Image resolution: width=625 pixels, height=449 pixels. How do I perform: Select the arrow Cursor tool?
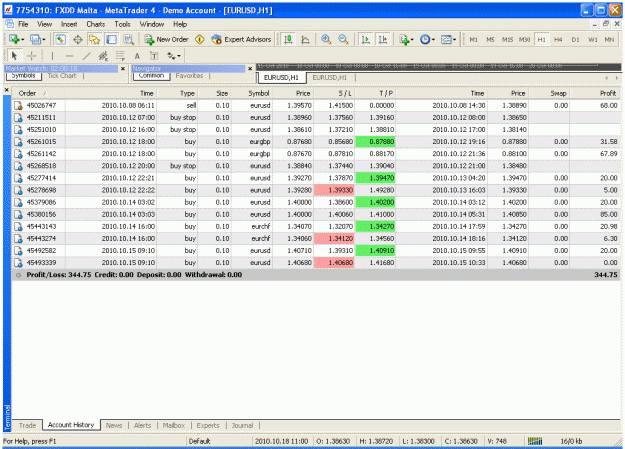(14, 56)
